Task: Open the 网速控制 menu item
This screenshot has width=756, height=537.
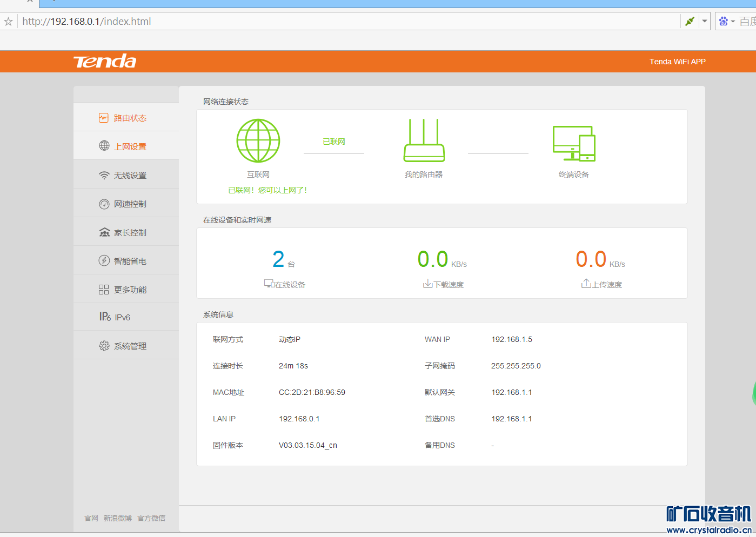Action: (x=126, y=204)
